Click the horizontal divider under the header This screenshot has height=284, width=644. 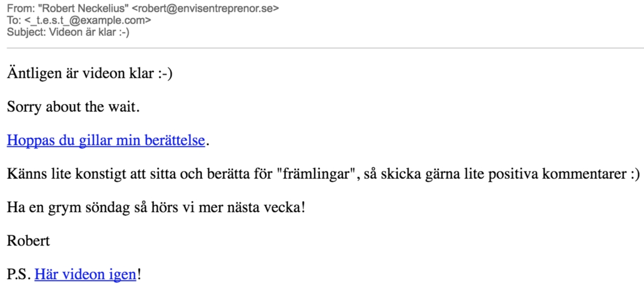pyautogui.click(x=322, y=48)
